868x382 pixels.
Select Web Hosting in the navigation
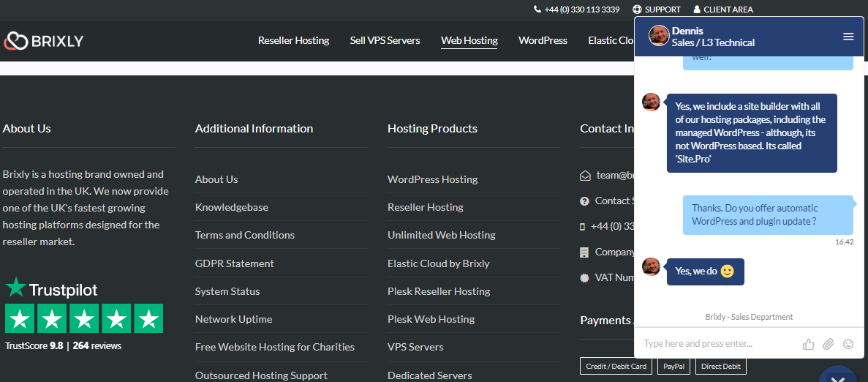coord(469,40)
